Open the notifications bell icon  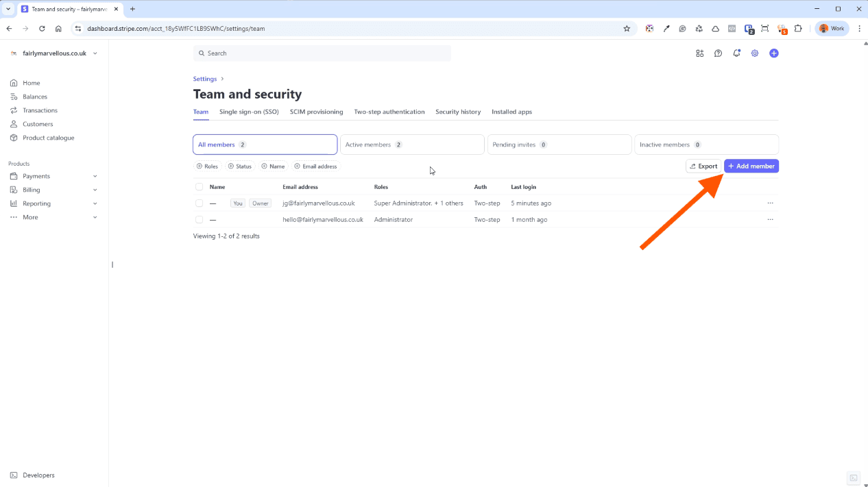(x=736, y=53)
